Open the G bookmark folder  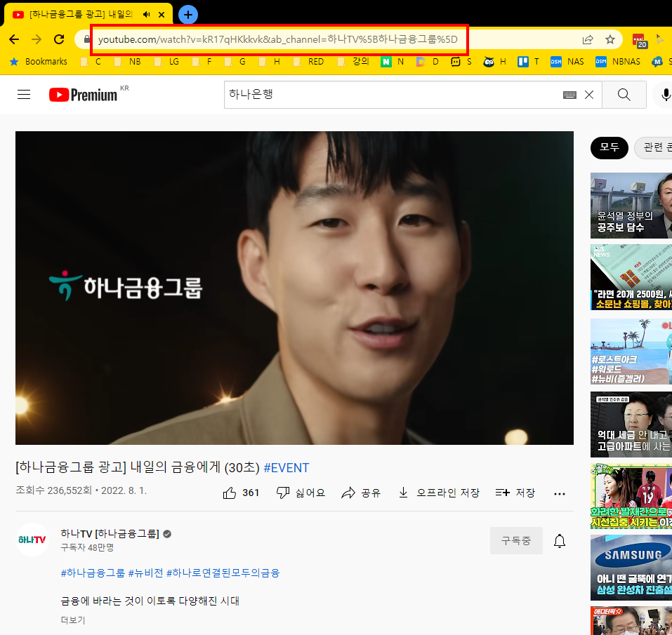click(x=235, y=62)
